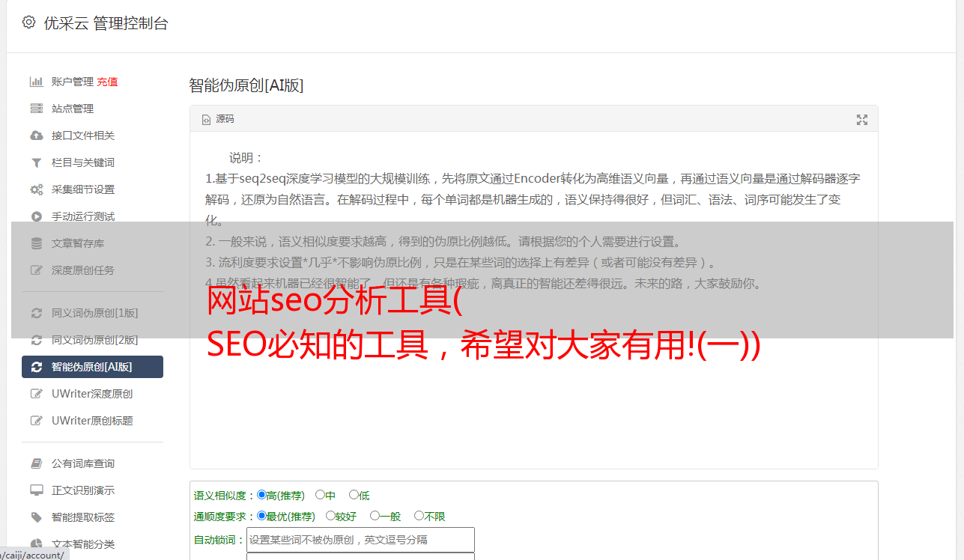The height and width of the screenshot is (560, 964).
Task: Click the refresh icon for 智能伪原创[AI版]
Action: (x=36, y=367)
